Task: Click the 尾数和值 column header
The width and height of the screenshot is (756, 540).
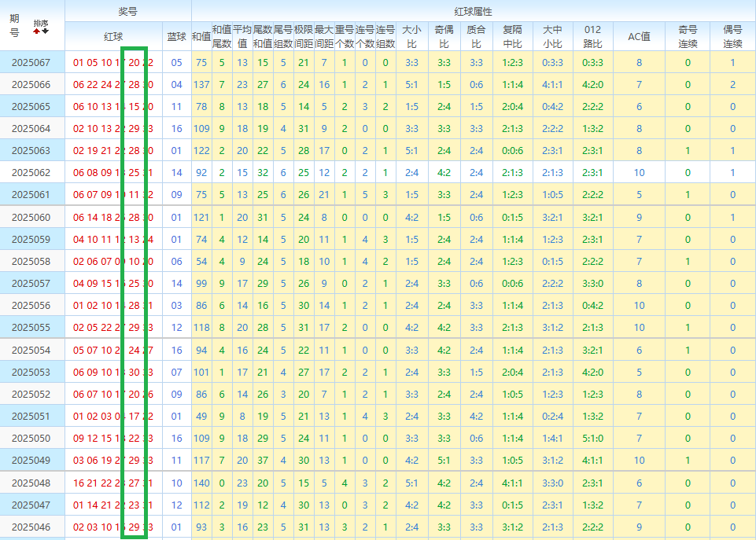Action: click(263, 36)
